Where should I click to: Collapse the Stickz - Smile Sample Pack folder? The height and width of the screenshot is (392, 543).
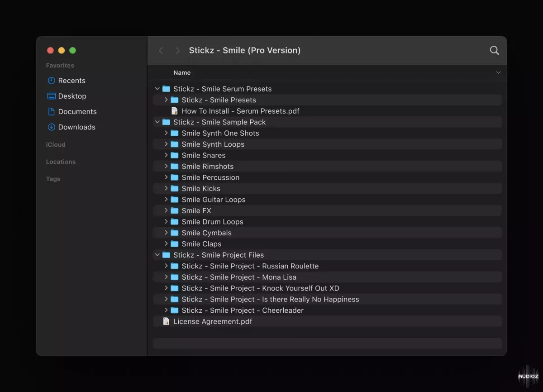(157, 122)
